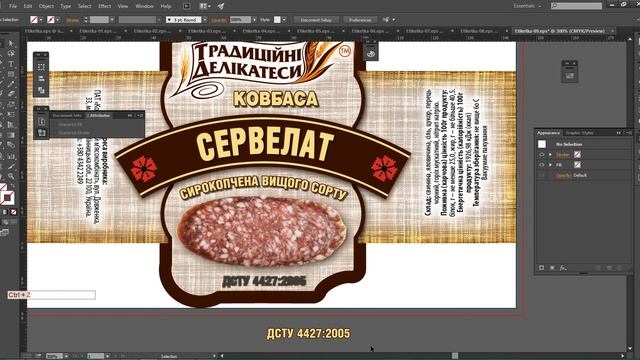Toggle Stroke visibility eye in Appearance panel

click(x=542, y=155)
